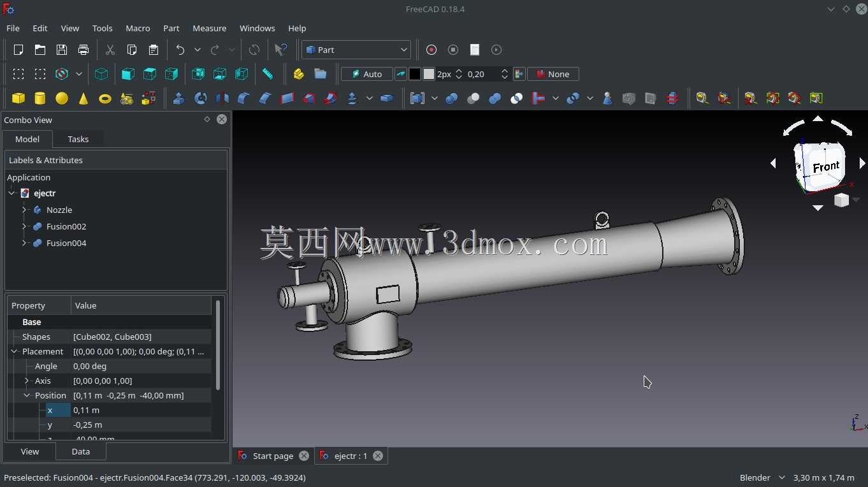The image size is (868, 487).
Task: Open the Join objects dropdown arrow
Action: click(x=556, y=98)
